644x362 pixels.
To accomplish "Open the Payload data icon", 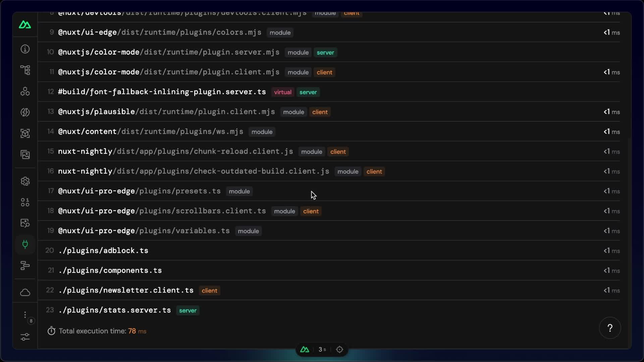I will 25,202.
